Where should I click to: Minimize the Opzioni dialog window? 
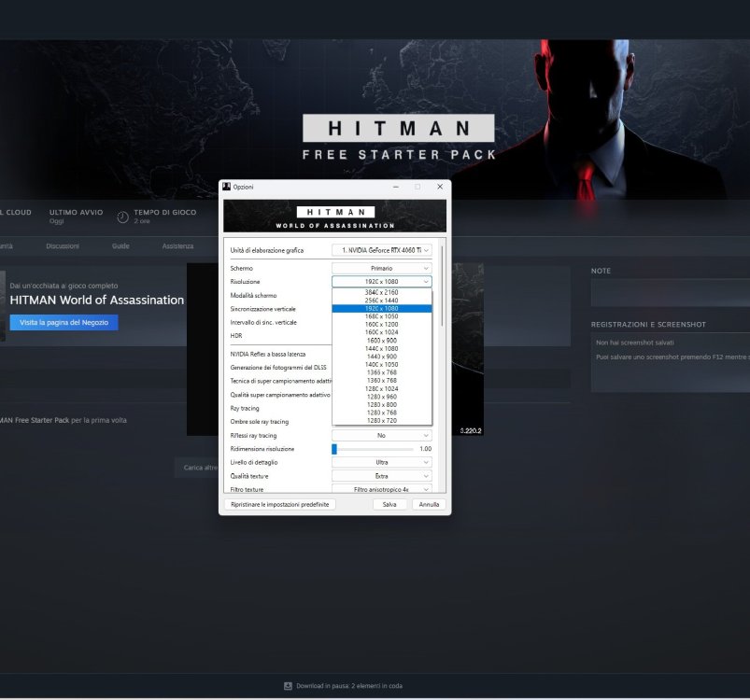click(396, 187)
